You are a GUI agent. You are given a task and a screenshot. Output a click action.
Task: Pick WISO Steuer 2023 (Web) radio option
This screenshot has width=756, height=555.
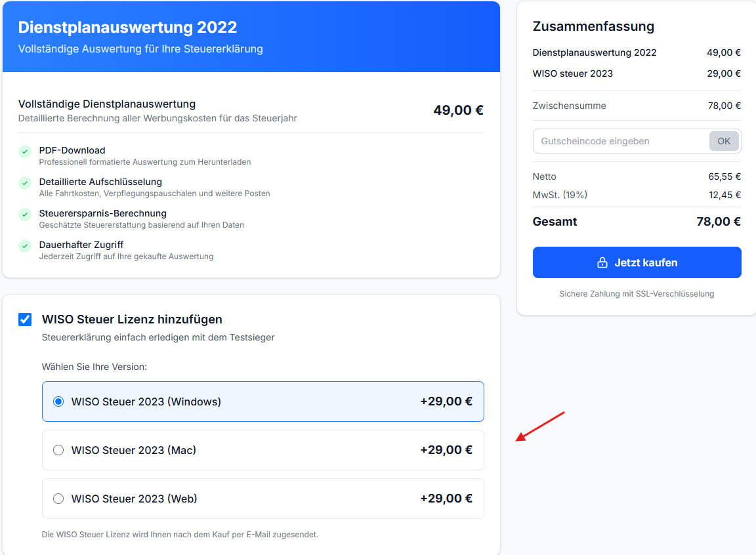click(58, 499)
